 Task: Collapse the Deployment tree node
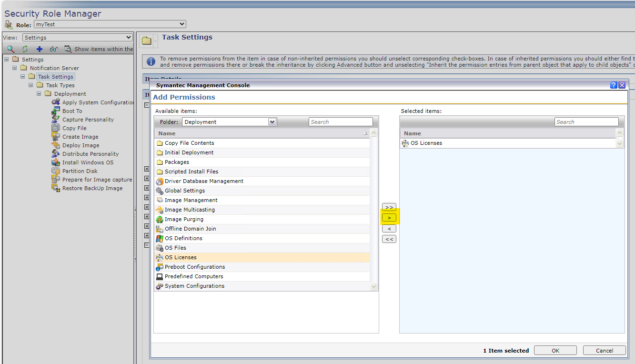pos(40,94)
